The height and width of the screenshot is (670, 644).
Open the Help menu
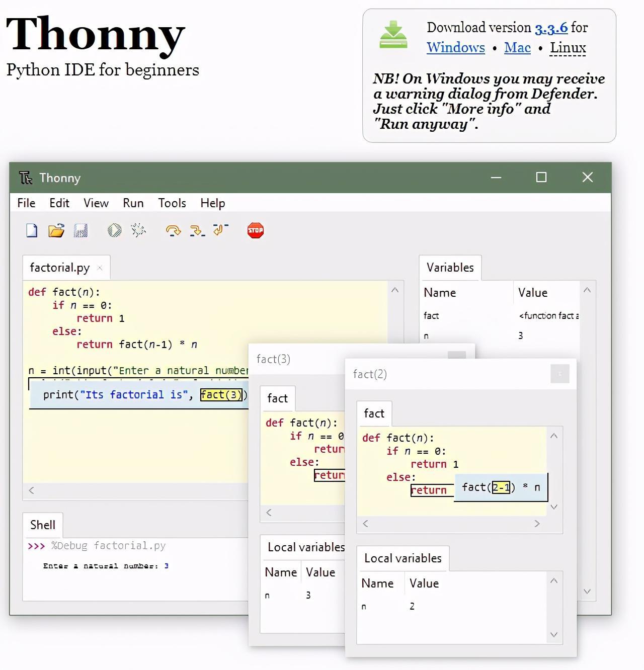[213, 203]
